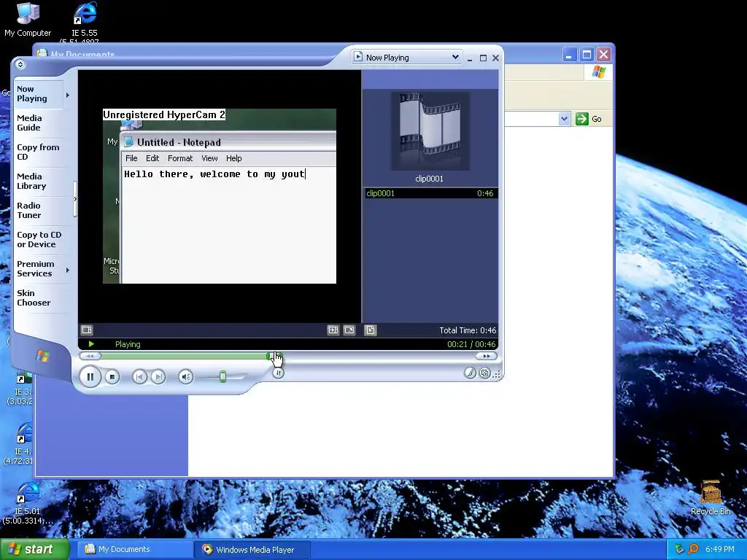Click the clip0001 film strip thumbnail
747x560 pixels.
pyautogui.click(x=430, y=131)
